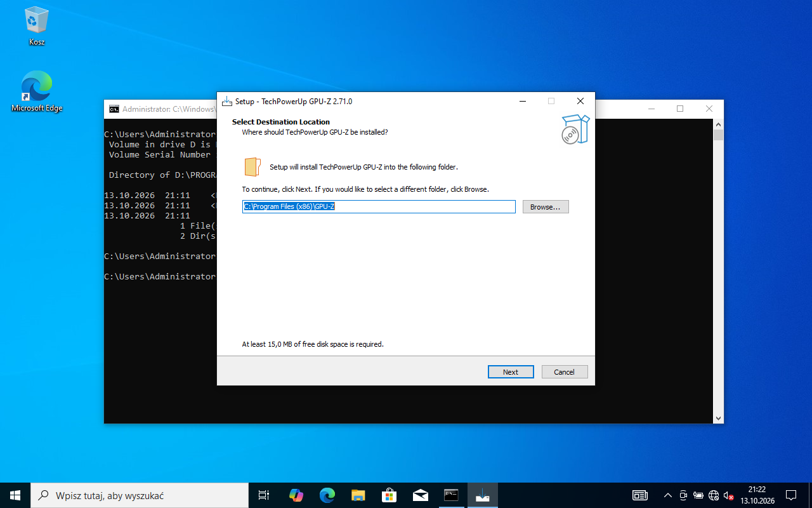Click 'Directory of D:\PROGR' line in Command Prompt

tap(162, 175)
